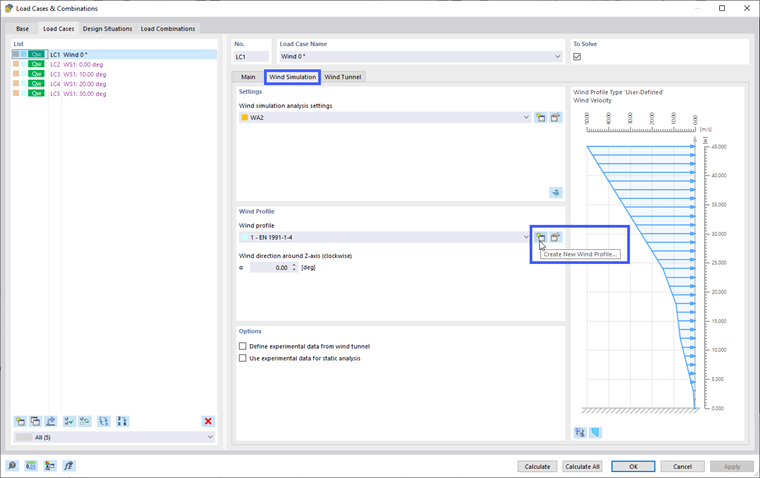Toggle the To Solve checkbox
This screenshot has height=478, width=760.
point(577,57)
